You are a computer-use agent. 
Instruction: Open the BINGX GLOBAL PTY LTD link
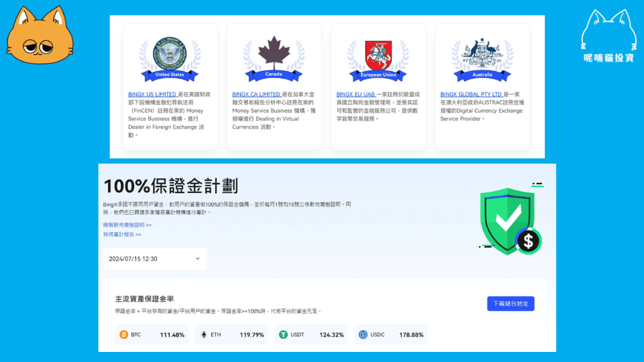471,95
